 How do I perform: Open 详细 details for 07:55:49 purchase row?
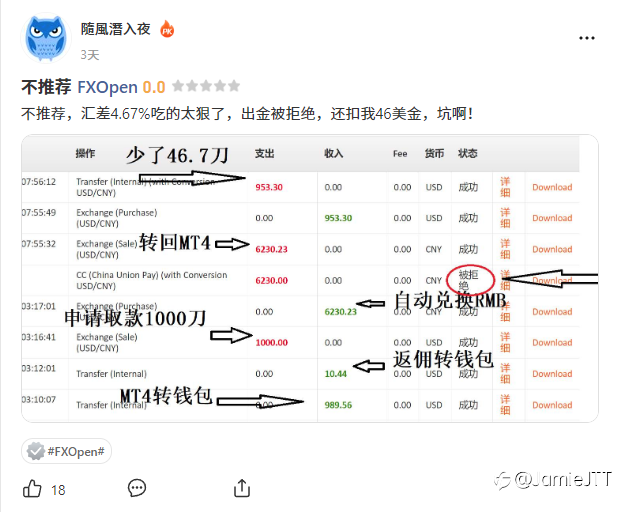point(505,218)
